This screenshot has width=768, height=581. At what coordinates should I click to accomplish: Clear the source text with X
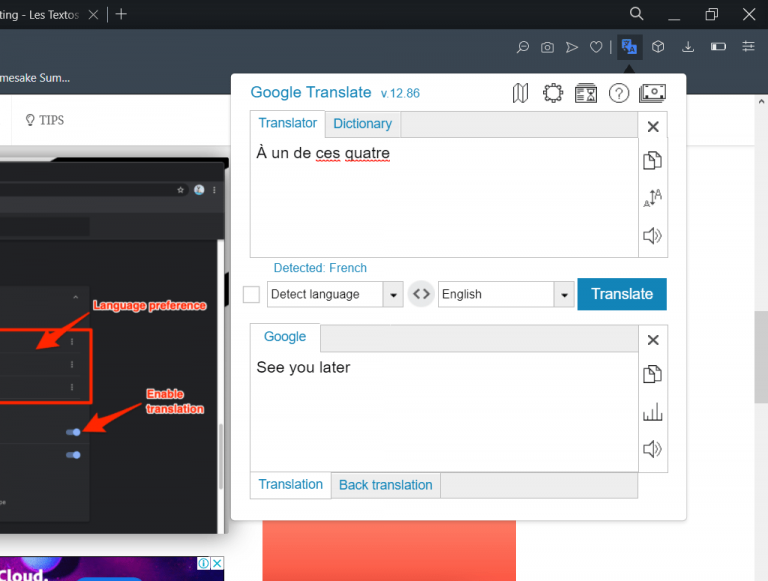653,126
